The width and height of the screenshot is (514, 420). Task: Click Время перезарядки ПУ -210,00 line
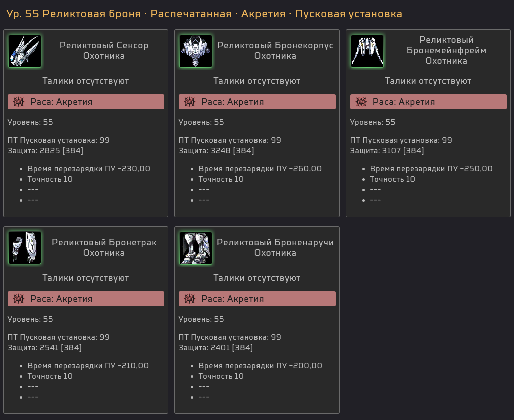pos(88,366)
